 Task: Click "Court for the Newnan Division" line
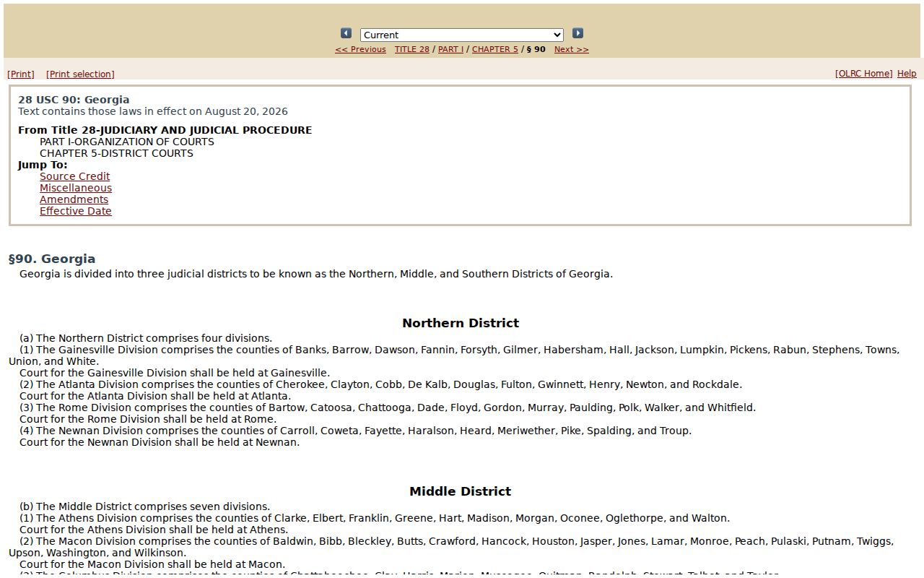click(x=160, y=442)
